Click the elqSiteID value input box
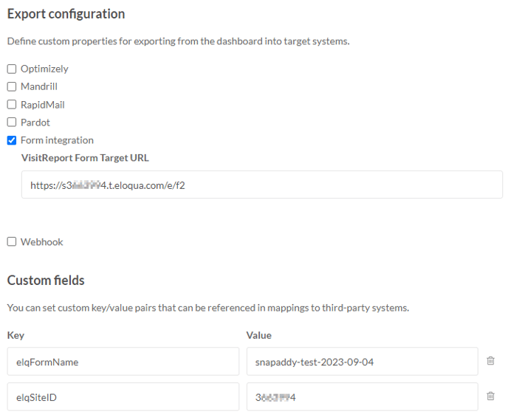This screenshot has width=508, height=420. point(363,397)
